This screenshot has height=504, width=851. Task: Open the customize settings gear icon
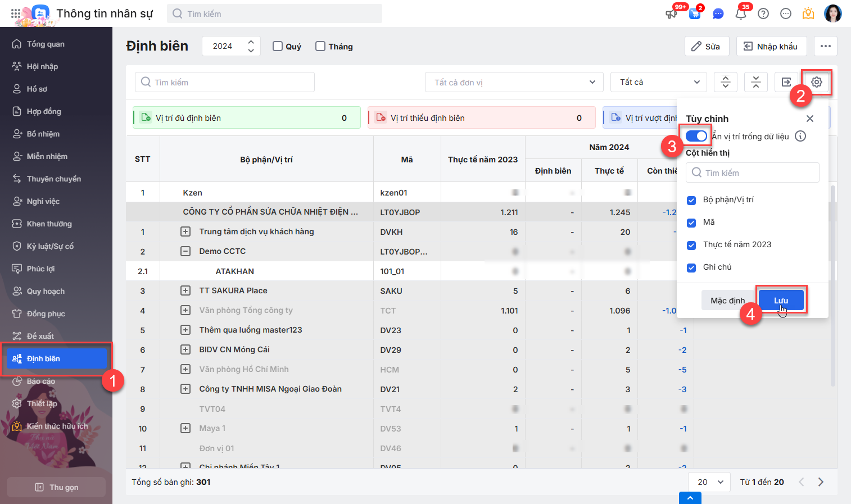click(816, 82)
